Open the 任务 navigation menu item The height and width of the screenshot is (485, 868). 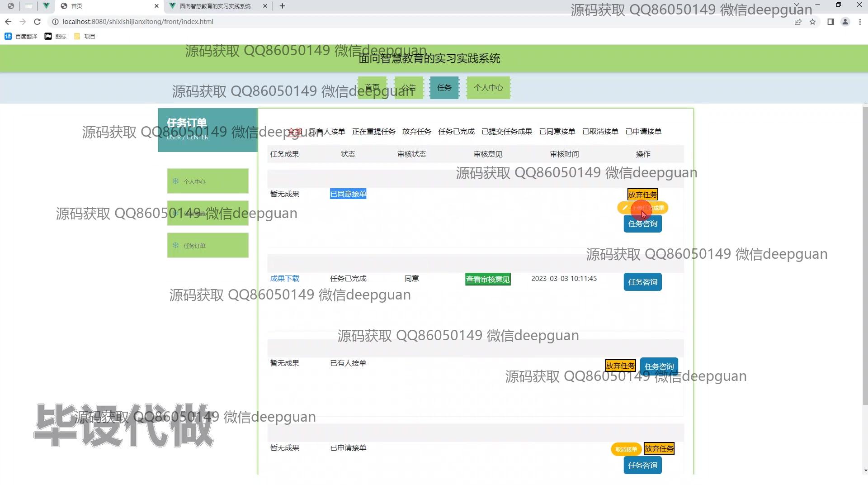click(444, 88)
